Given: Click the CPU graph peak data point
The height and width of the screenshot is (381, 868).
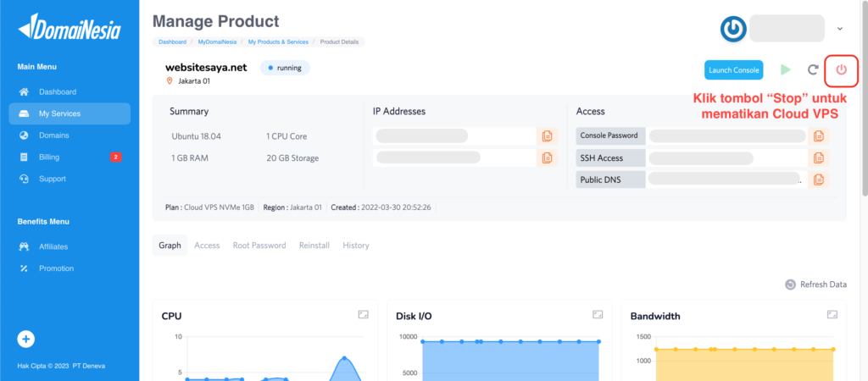Looking at the screenshot, I should pos(344,358).
